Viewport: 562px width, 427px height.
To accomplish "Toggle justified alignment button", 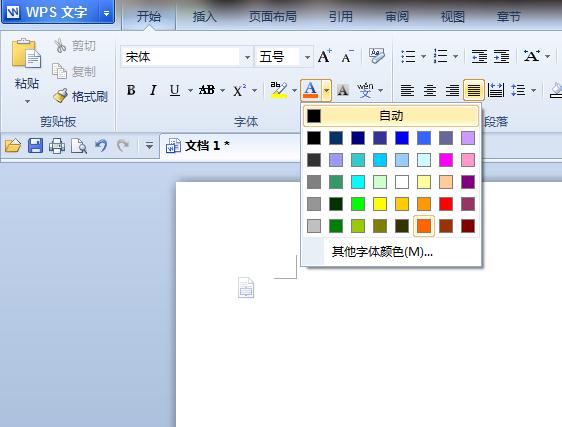I will coord(474,90).
